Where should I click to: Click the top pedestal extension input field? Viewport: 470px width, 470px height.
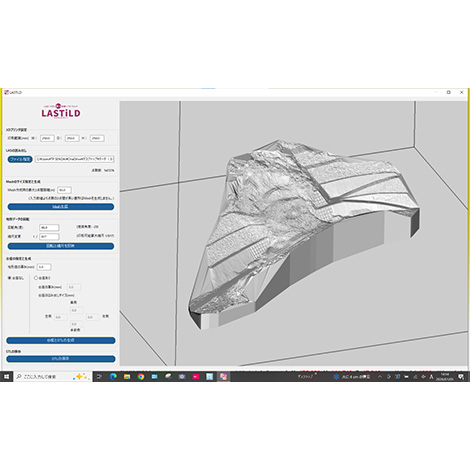76,310
